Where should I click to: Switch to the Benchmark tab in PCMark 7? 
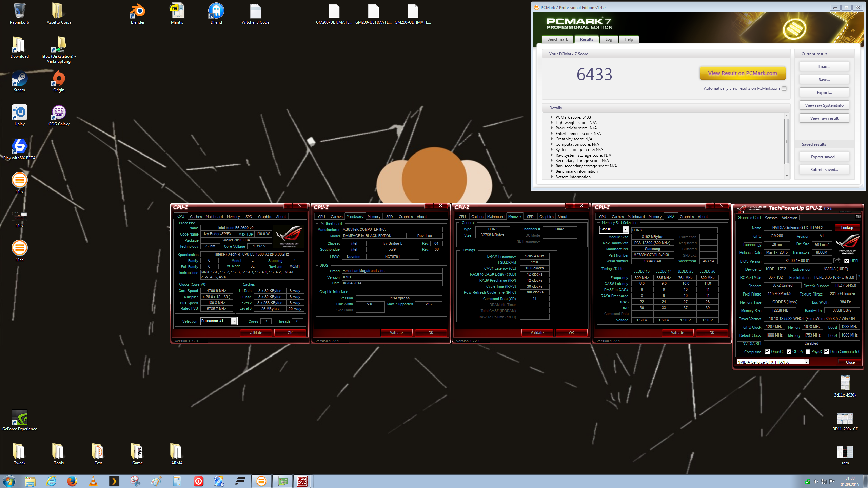pyautogui.click(x=557, y=39)
